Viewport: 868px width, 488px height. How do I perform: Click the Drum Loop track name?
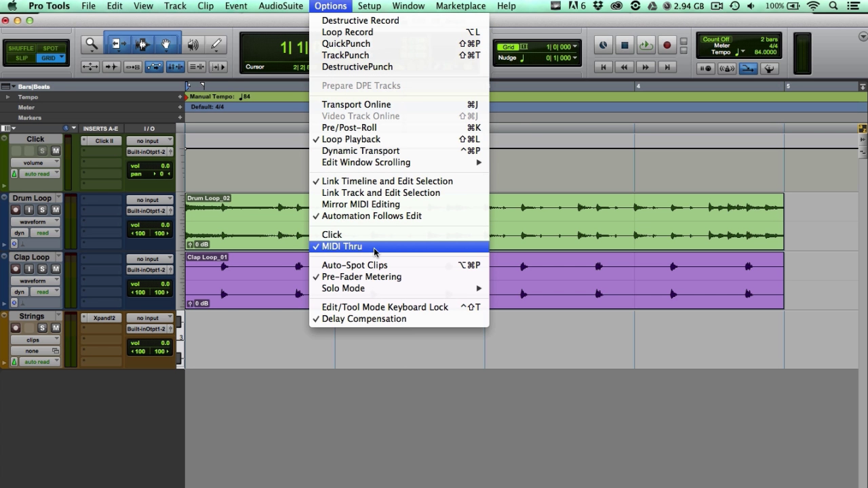pos(32,198)
